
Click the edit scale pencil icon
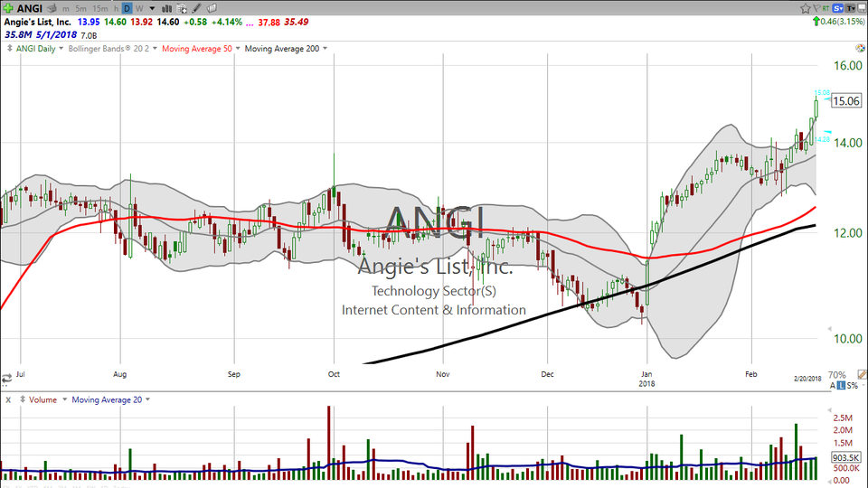[862, 374]
